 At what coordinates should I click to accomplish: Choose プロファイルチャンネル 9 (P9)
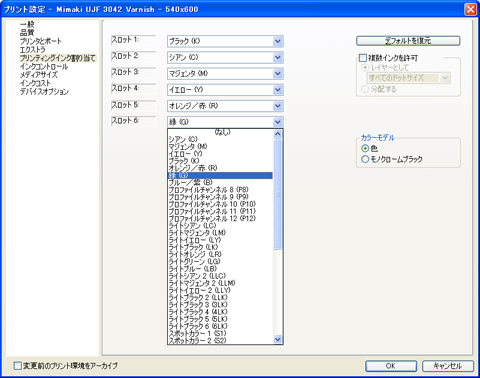coord(220,197)
